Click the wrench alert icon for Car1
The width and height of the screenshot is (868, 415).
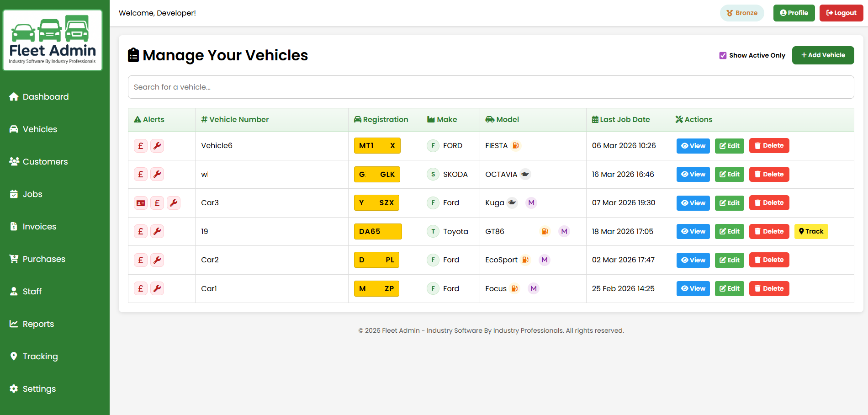tap(157, 288)
